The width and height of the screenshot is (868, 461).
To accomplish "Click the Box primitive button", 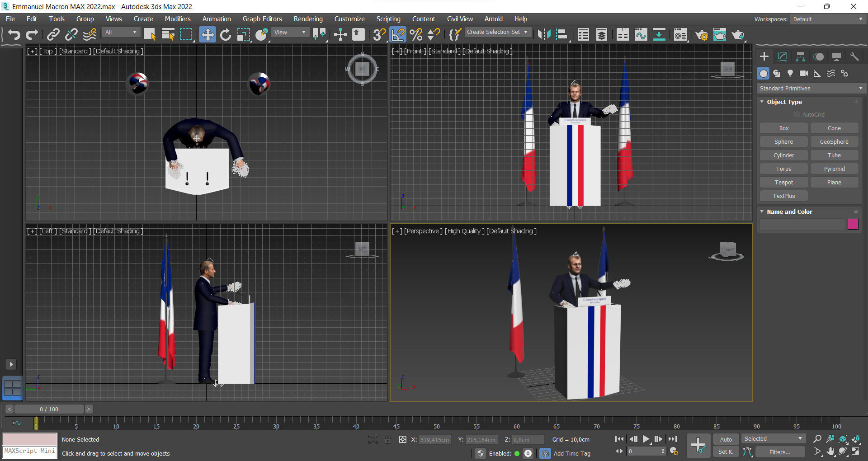I will [783, 128].
